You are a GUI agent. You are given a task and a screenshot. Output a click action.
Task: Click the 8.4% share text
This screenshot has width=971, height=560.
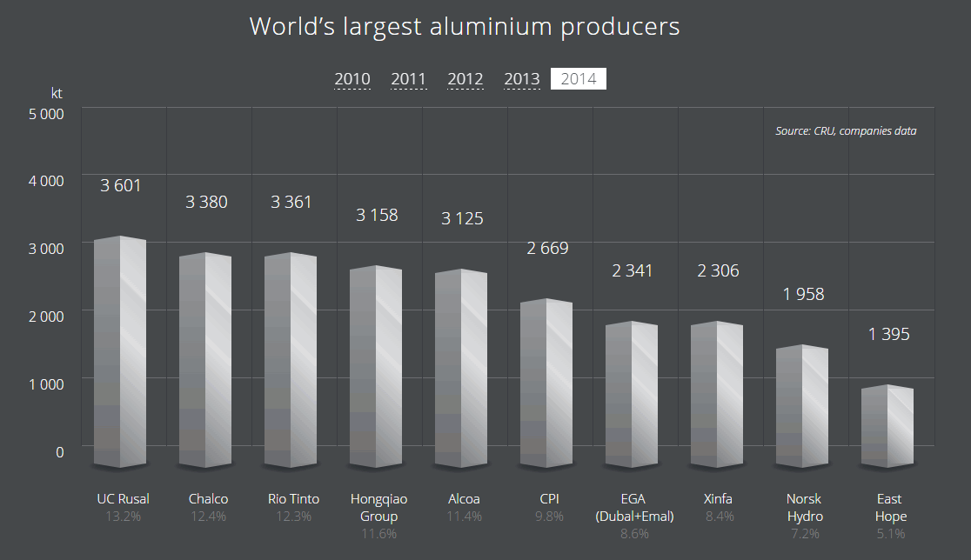[x=720, y=516]
